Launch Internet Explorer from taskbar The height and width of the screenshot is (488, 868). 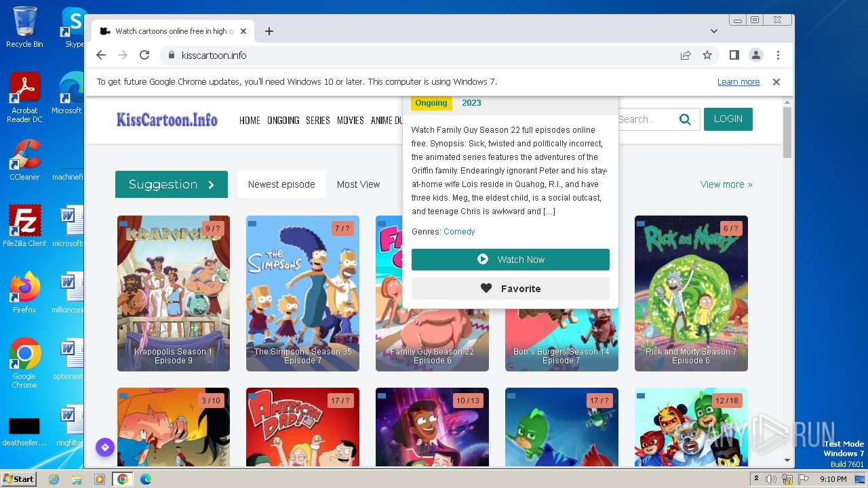coord(54,479)
